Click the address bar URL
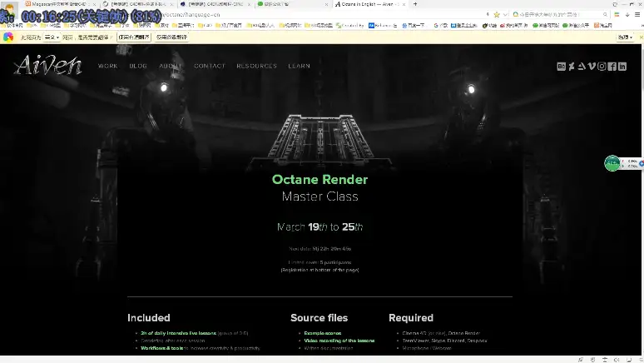This screenshot has width=644, height=363. [191, 15]
